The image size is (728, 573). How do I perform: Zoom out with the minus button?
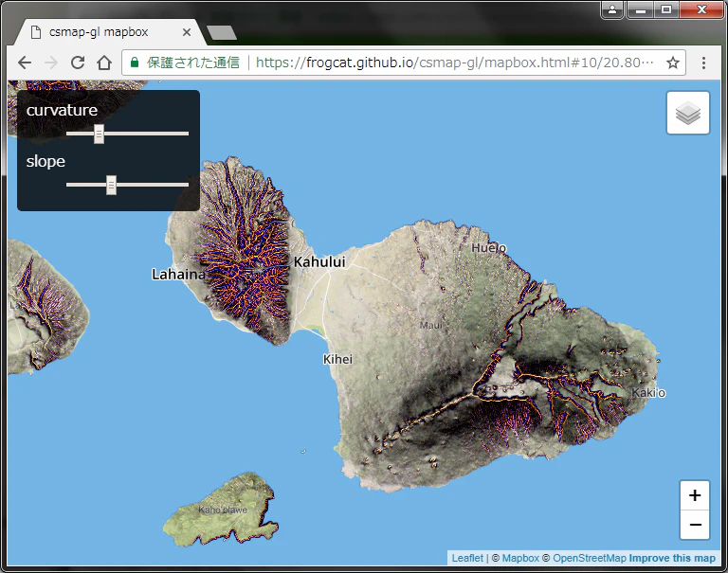[x=695, y=525]
